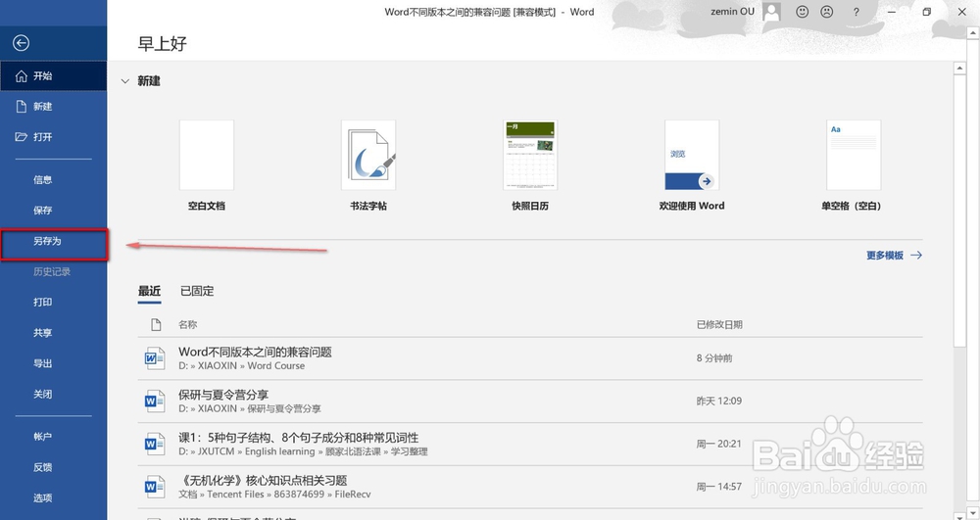
Task: Open the 导出 page
Action: tap(53, 363)
